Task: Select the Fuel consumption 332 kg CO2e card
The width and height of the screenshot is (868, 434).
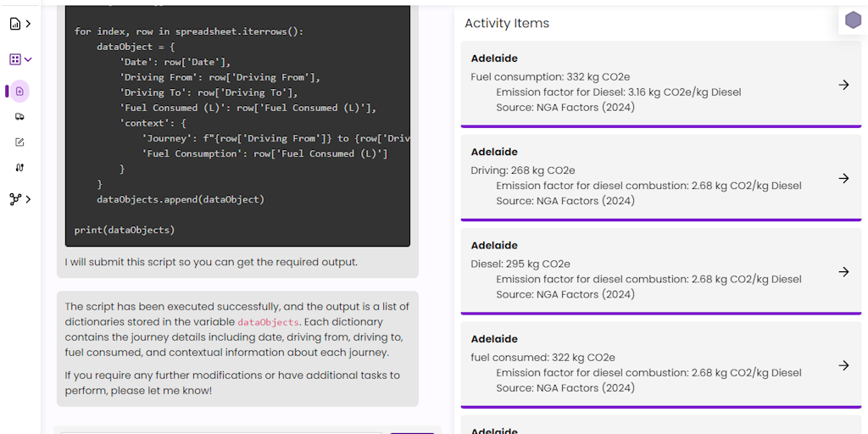Action: 661,84
